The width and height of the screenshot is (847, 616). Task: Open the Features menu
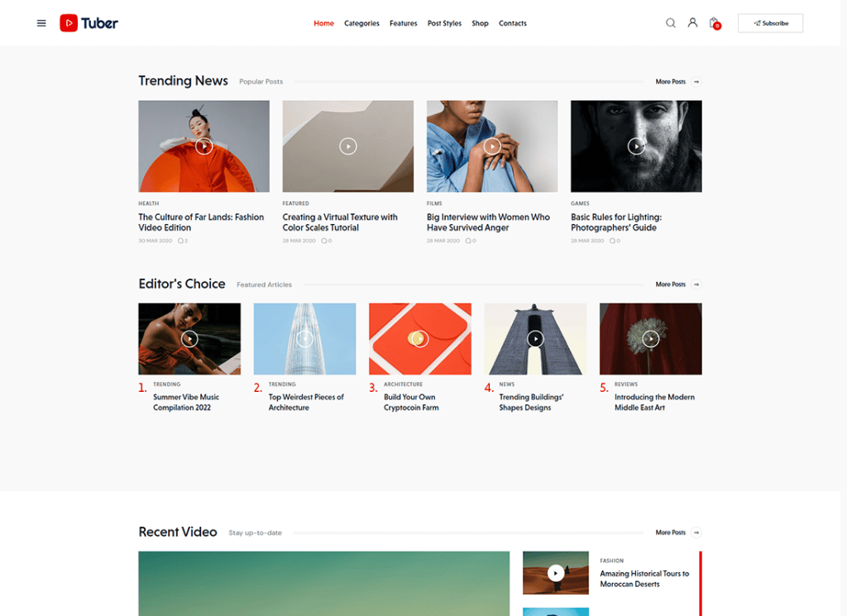(x=403, y=23)
